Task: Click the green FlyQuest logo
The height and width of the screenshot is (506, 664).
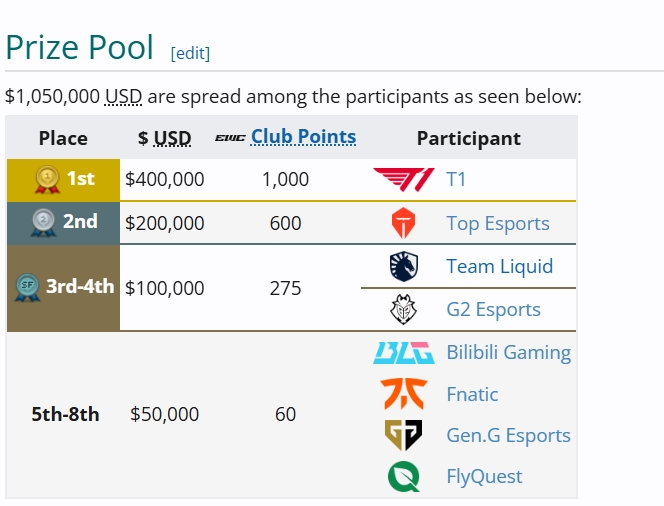Action: pyautogui.click(x=404, y=476)
